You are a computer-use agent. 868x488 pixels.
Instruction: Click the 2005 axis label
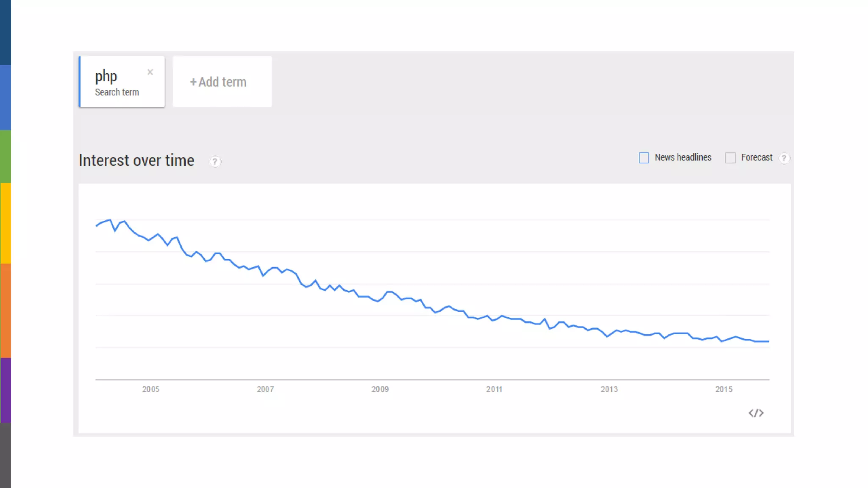coord(151,389)
